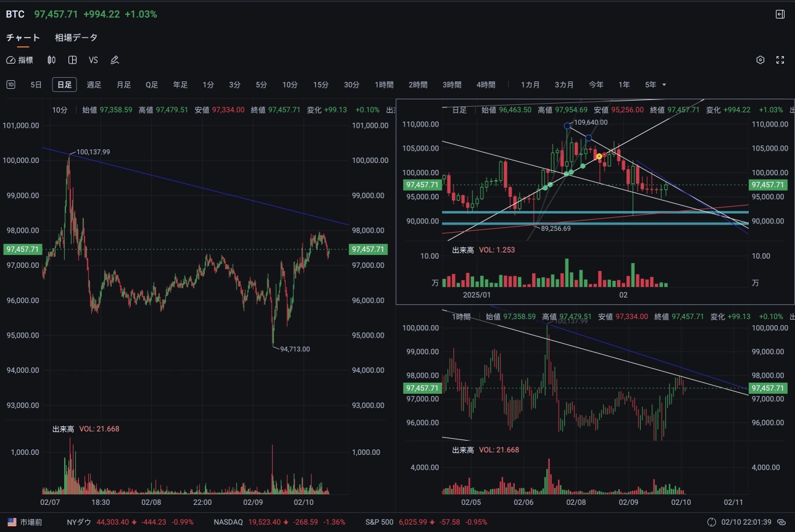Select the 3分 interval

point(235,85)
